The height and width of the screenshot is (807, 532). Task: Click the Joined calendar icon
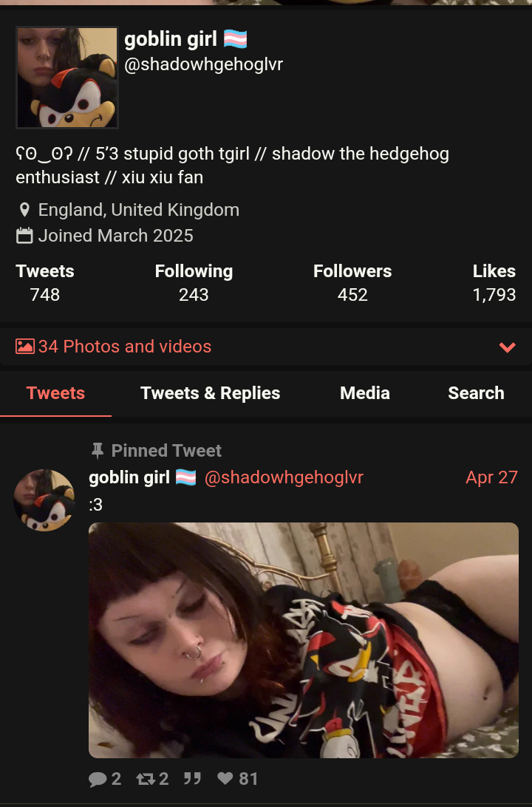click(24, 236)
